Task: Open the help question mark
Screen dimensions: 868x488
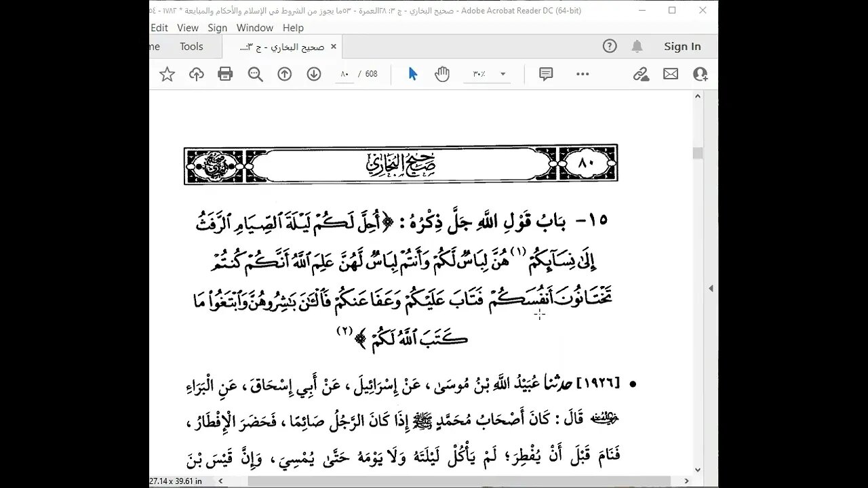Action: pyautogui.click(x=610, y=46)
